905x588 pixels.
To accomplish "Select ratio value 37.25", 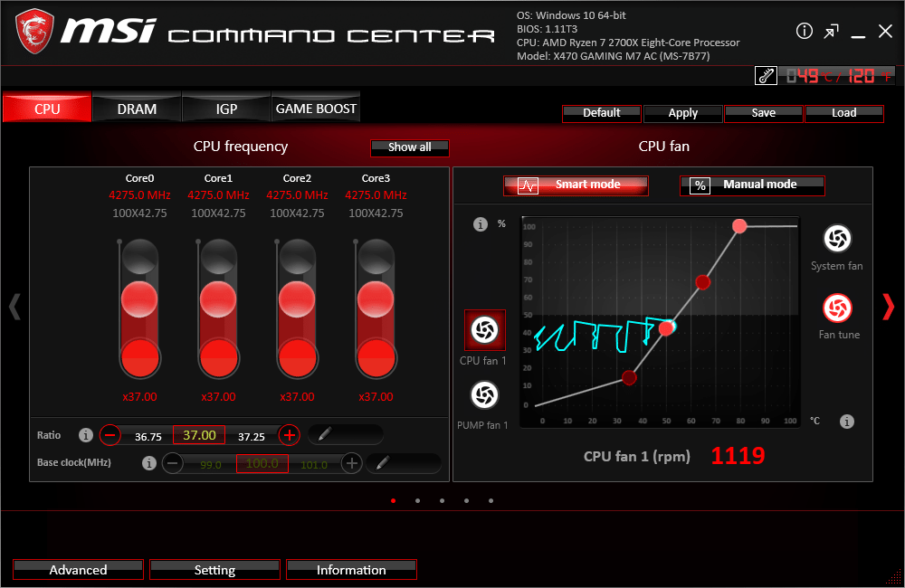I will 251,437.
